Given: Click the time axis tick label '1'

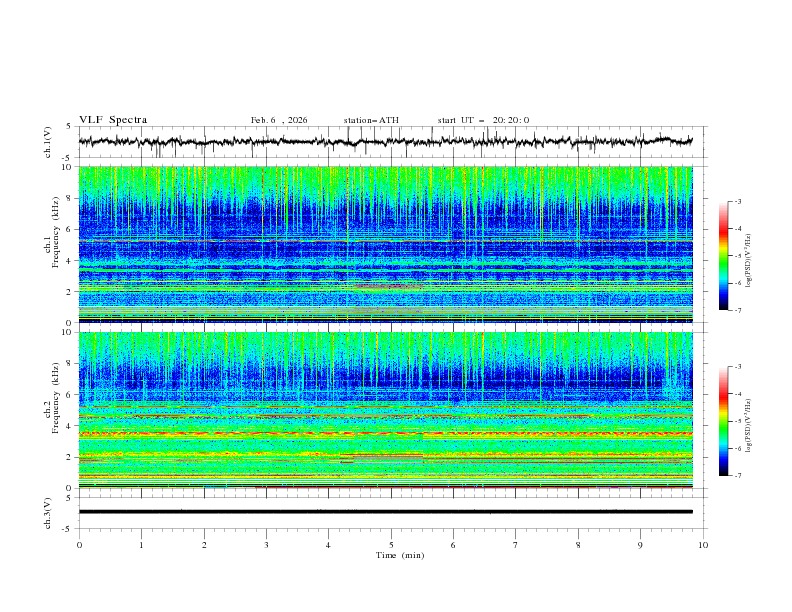Looking at the screenshot, I should click(141, 545).
